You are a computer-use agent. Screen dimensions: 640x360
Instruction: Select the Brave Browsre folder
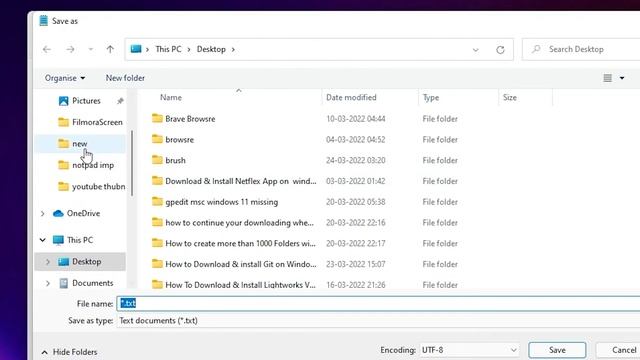click(190, 119)
